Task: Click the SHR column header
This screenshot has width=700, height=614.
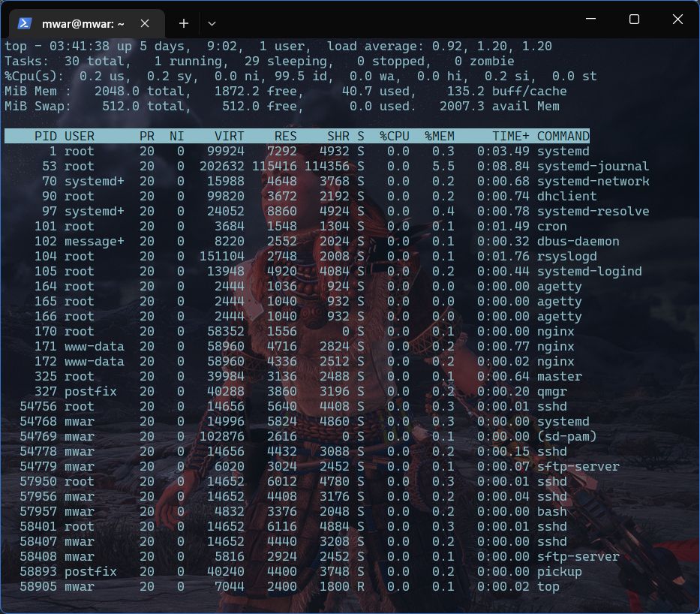Action: pyautogui.click(x=338, y=136)
